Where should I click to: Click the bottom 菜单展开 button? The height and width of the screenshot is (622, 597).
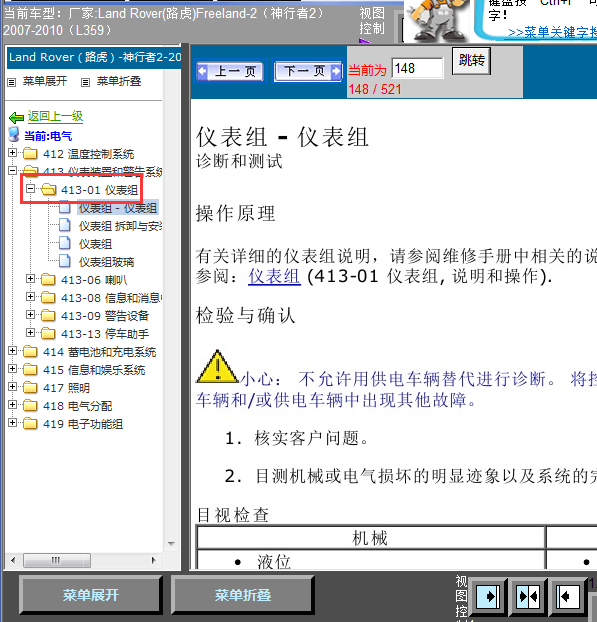click(x=91, y=595)
